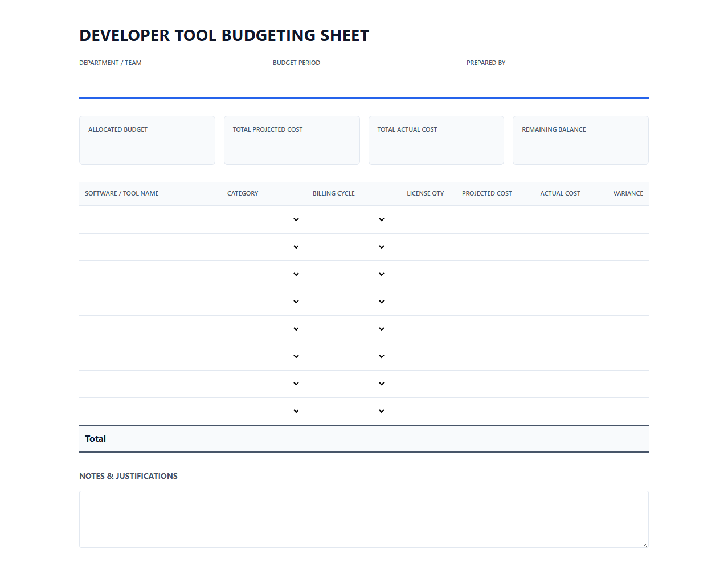Image resolution: width=728 pixels, height=574 pixels.
Task: Click the first row's Variance cell
Action: (x=618, y=220)
